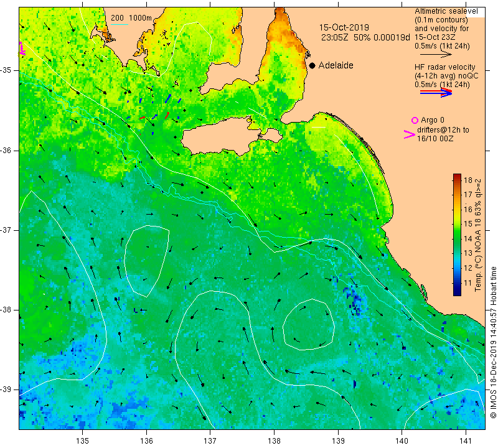The height and width of the screenshot is (448, 498).
Task: Click the colorbar value 15
Action: [468, 224]
